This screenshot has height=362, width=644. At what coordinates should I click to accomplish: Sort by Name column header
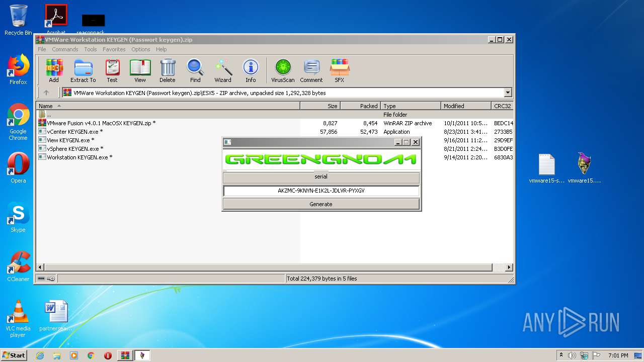168,106
